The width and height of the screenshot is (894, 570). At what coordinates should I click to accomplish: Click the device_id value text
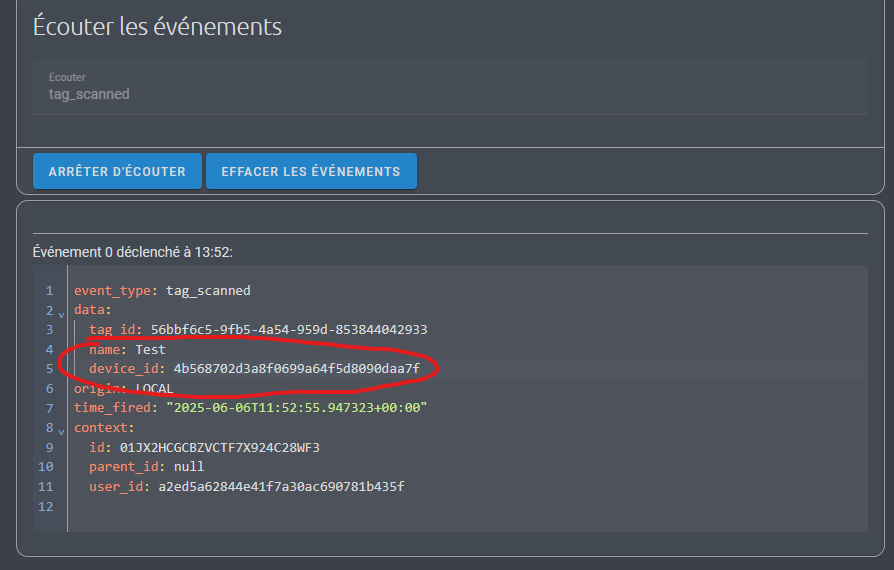tap(296, 369)
